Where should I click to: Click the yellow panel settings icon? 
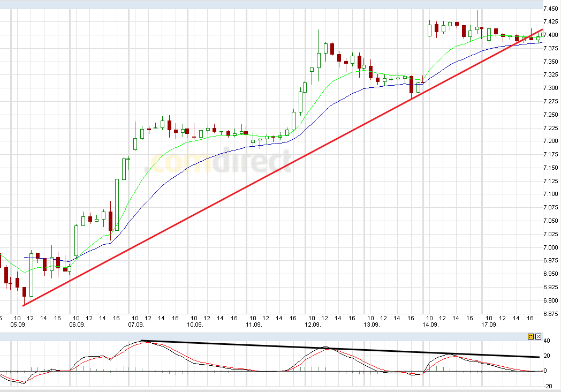tap(530, 336)
